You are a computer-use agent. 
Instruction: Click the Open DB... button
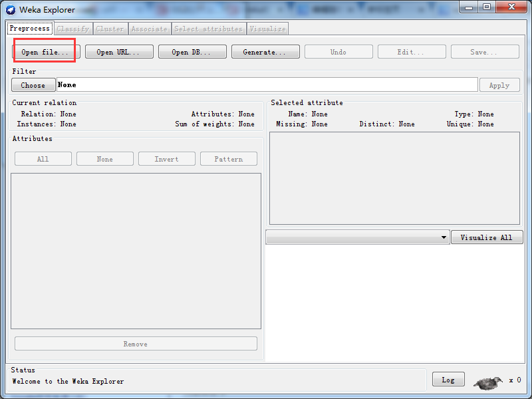(192, 52)
